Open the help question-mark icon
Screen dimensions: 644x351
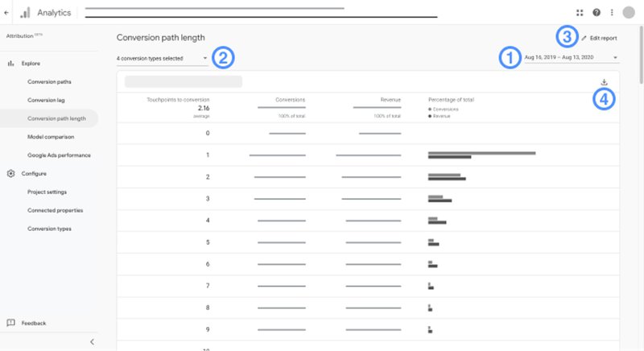click(x=597, y=13)
